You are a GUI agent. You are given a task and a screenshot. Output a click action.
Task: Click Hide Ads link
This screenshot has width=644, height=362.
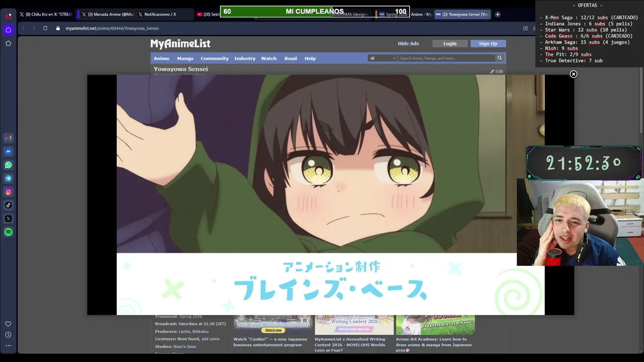pos(408,44)
